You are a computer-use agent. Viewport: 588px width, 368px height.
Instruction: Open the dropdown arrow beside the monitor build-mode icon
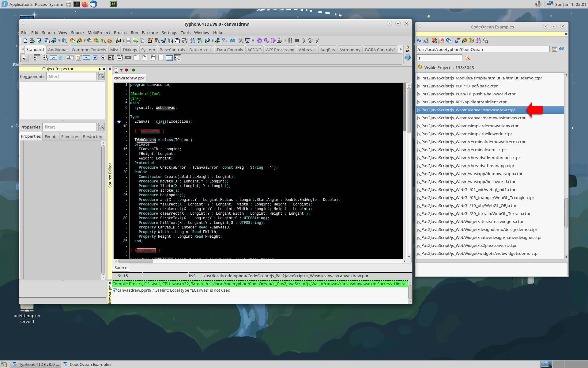(x=253, y=41)
